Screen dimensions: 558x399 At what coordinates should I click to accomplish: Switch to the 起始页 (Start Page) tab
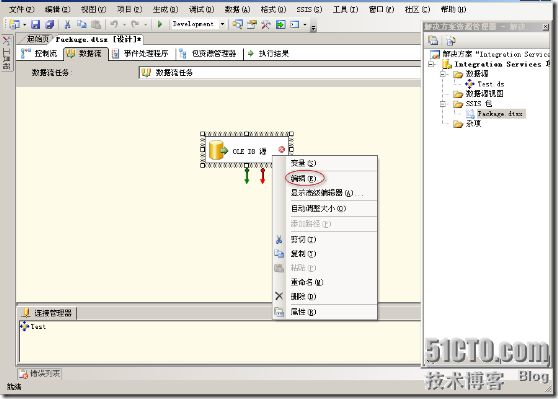coord(37,39)
